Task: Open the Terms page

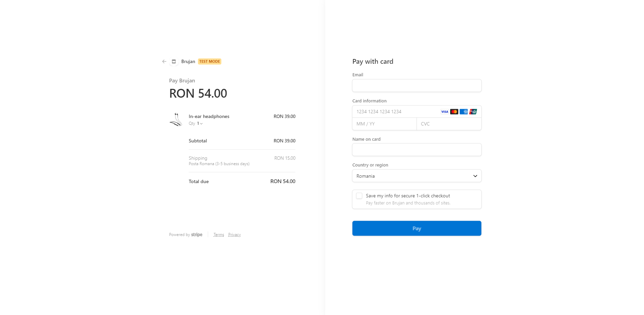Action: click(219, 234)
